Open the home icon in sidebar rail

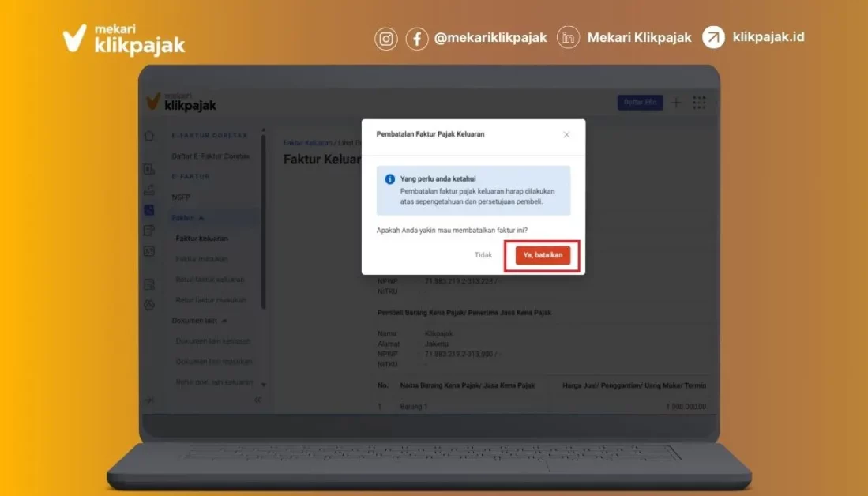149,136
